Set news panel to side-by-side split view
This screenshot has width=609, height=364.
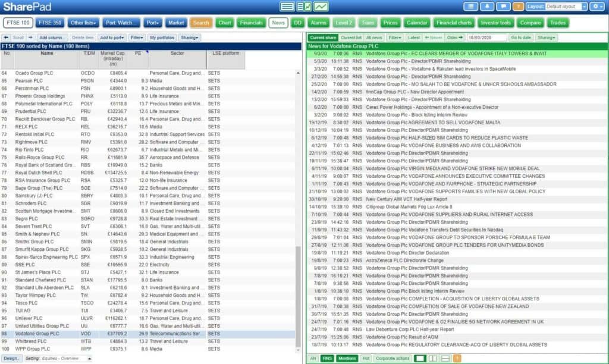click(433, 358)
